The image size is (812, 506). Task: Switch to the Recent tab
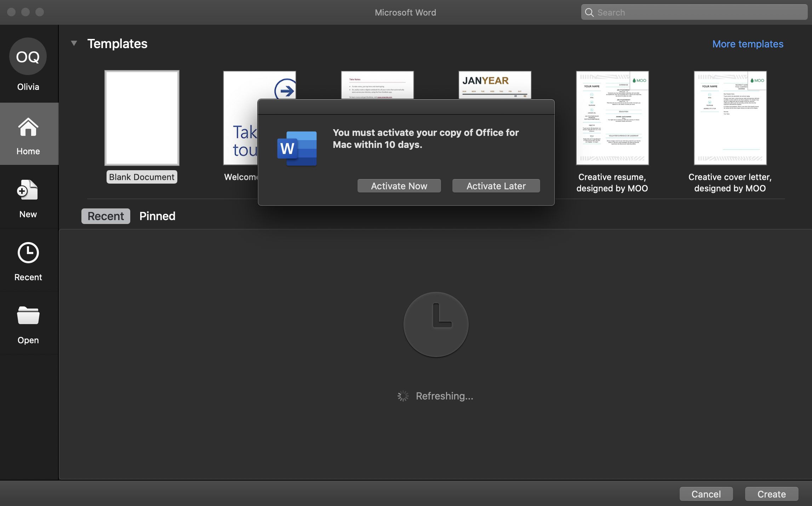(x=106, y=216)
